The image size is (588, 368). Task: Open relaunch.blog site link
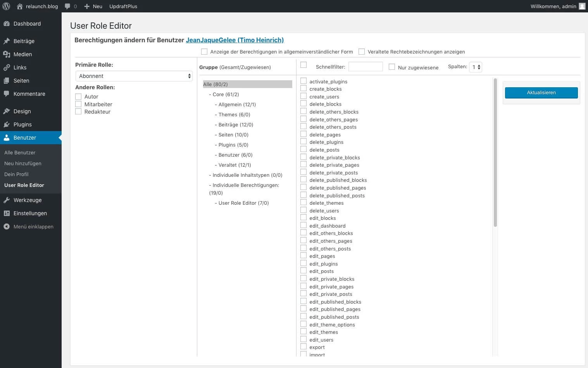(42, 6)
